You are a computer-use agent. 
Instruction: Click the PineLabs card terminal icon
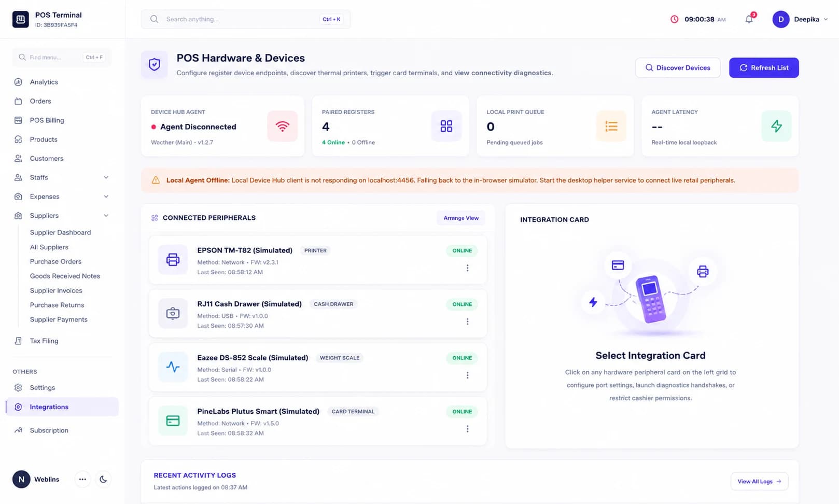click(173, 421)
